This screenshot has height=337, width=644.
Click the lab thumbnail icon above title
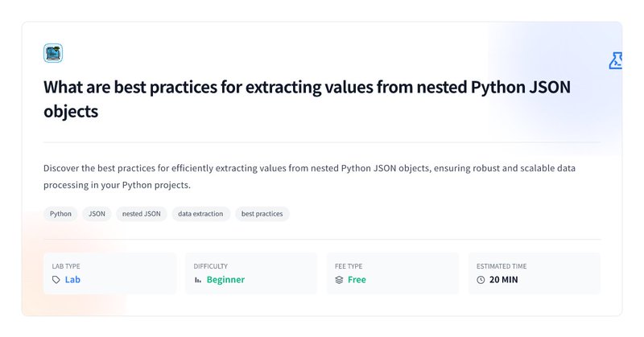tap(53, 53)
